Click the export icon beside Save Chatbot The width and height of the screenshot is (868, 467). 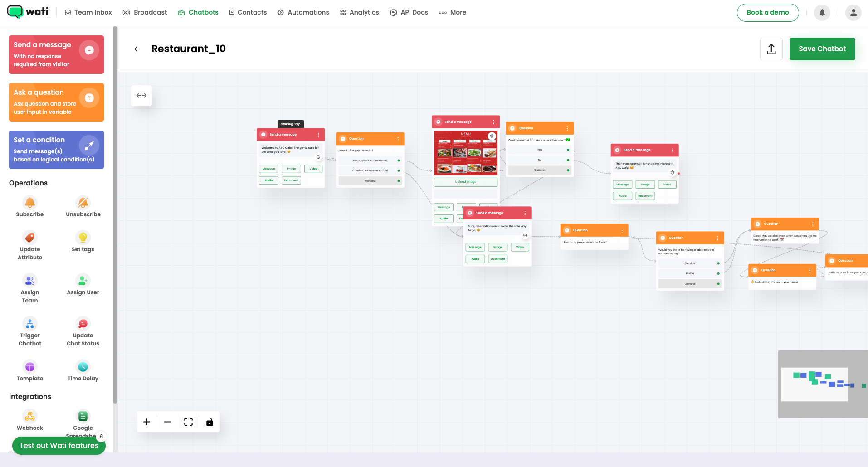[x=771, y=49]
